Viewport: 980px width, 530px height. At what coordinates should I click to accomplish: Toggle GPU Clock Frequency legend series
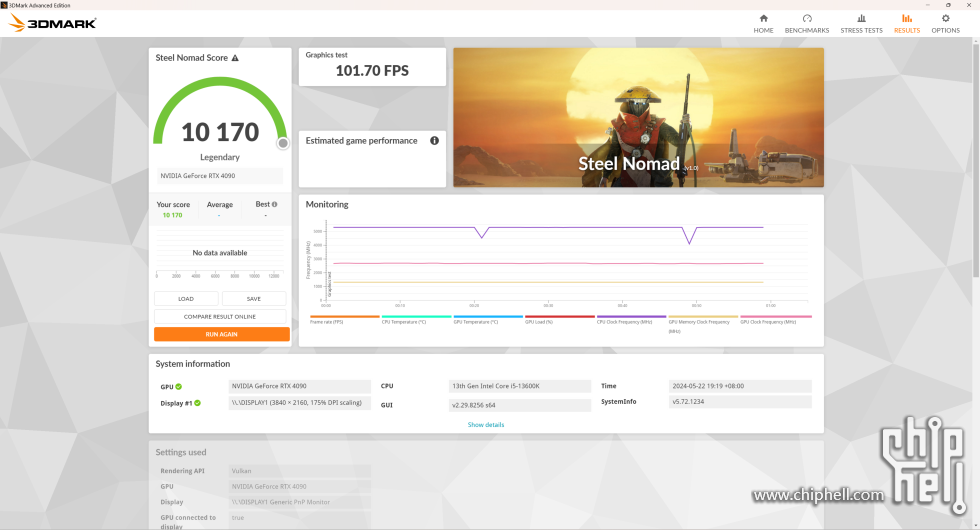(x=775, y=319)
